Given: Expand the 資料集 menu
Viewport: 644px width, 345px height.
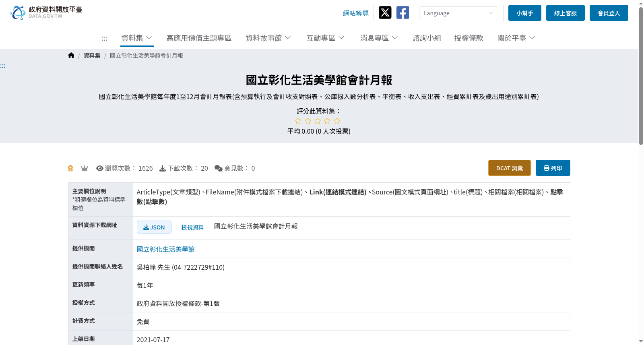Looking at the screenshot, I should tap(137, 38).
